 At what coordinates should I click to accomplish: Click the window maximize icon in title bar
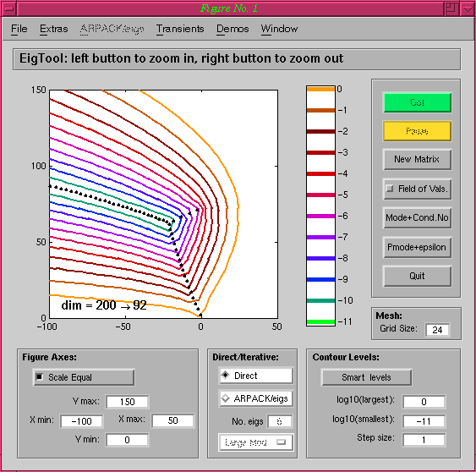point(451,8)
